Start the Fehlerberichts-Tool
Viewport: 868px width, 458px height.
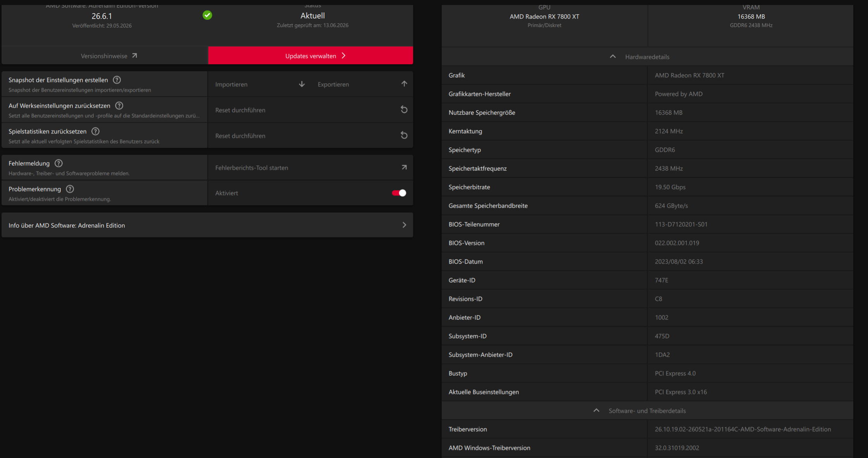click(x=252, y=168)
